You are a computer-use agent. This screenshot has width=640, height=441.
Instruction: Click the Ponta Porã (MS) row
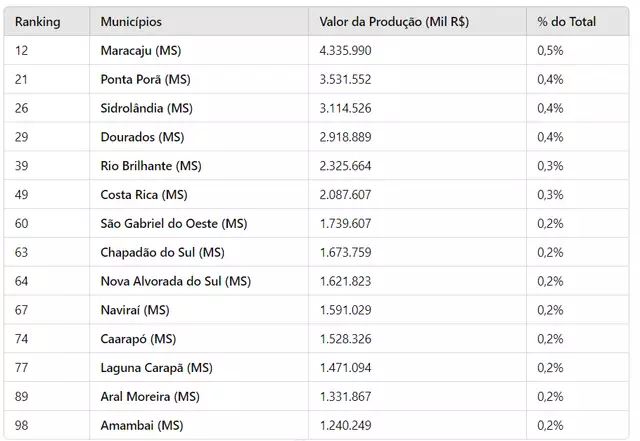(x=316, y=79)
